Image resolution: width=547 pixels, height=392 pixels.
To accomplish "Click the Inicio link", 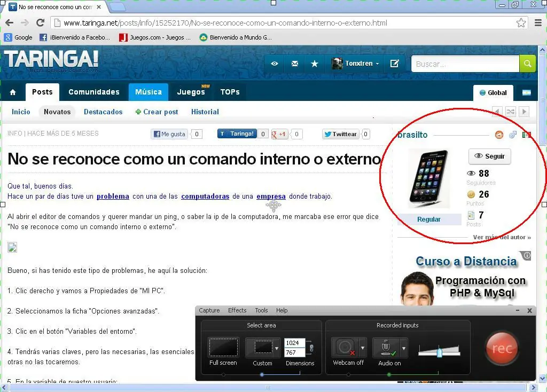I will (21, 112).
